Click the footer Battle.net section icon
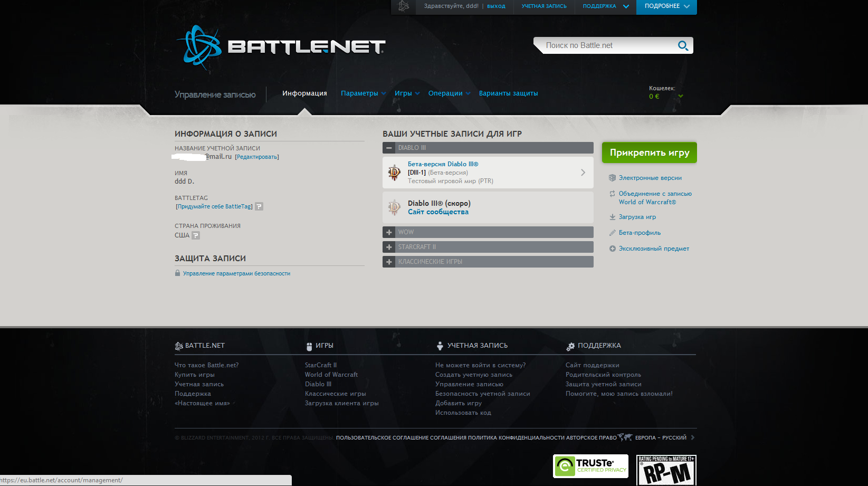The image size is (868, 486). tap(179, 346)
